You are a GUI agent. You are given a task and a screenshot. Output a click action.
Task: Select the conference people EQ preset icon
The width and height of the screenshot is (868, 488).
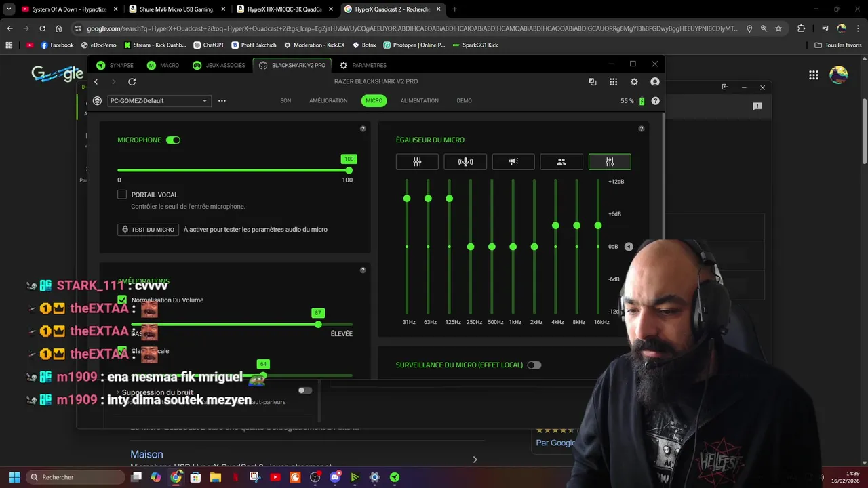[561, 162]
